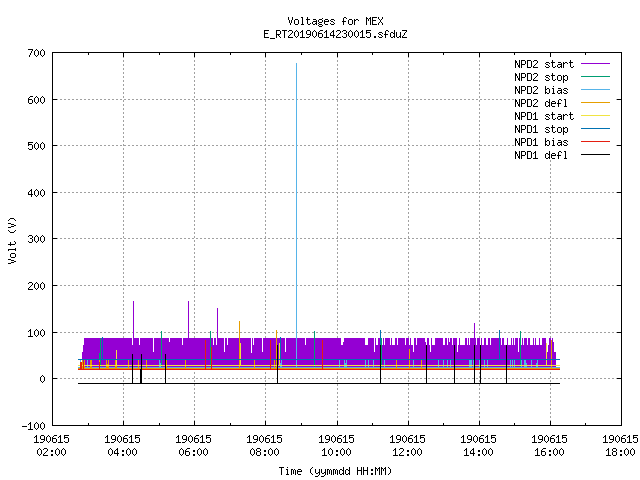This screenshot has height=480, width=640.
Task: Select the filename E_RT20190614230015.sfduZ
Action: [x=335, y=34]
